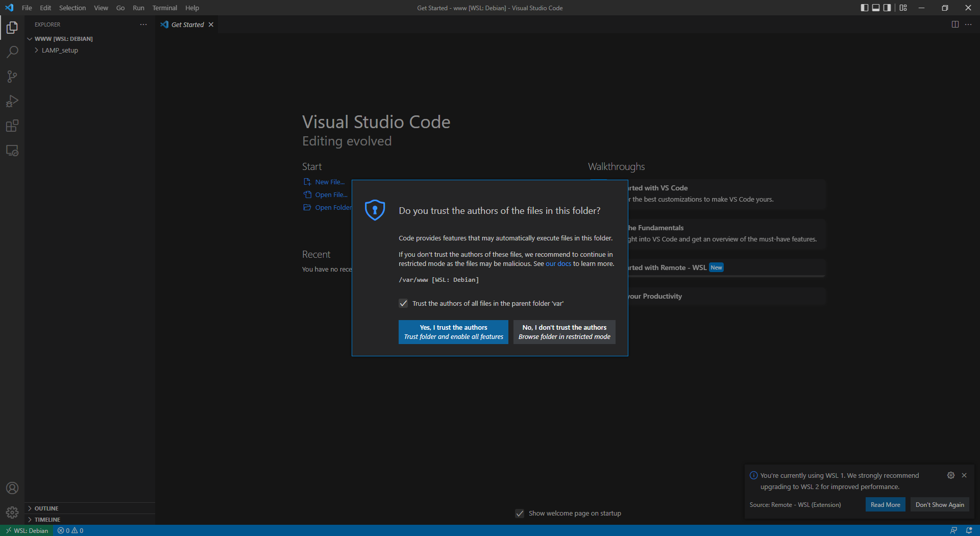This screenshot has height=536, width=980.
Task: Open the Source Control view
Action: 12,77
